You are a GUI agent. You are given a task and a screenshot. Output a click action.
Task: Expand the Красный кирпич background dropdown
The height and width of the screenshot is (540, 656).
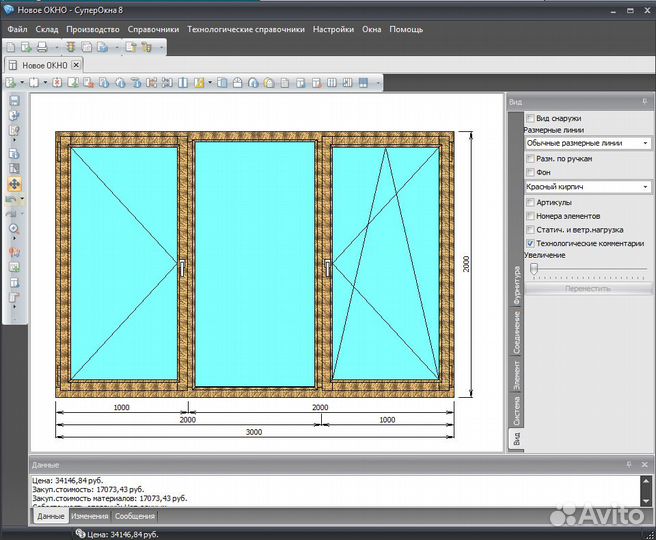(645, 187)
